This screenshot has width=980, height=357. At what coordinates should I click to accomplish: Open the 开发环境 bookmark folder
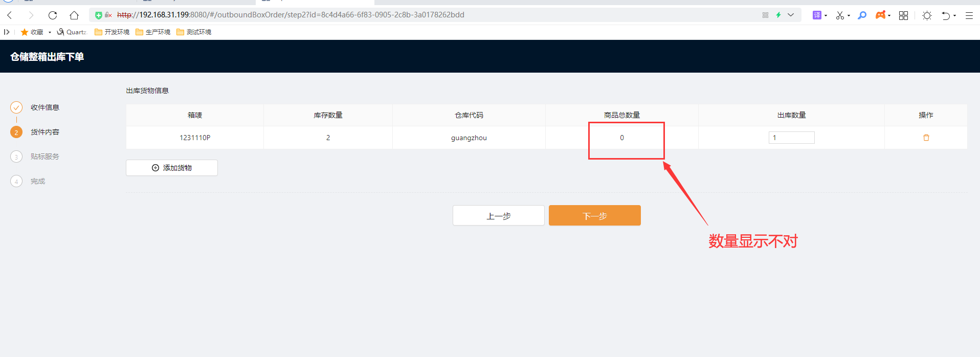pos(112,32)
